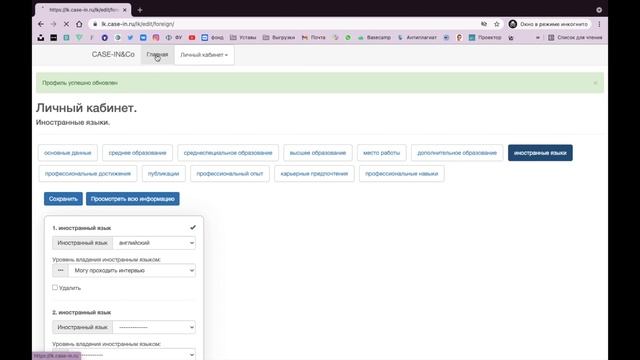Open среднеспециальное образование section

point(228,153)
